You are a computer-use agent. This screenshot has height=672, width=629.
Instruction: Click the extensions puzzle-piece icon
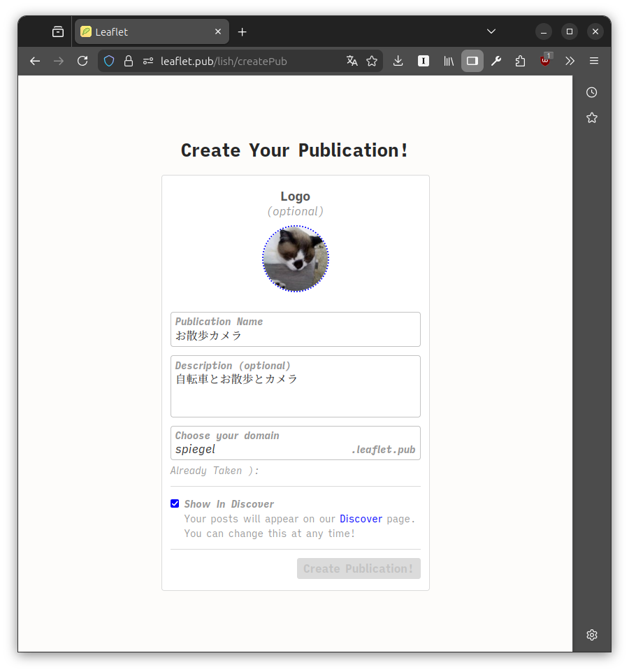click(520, 61)
